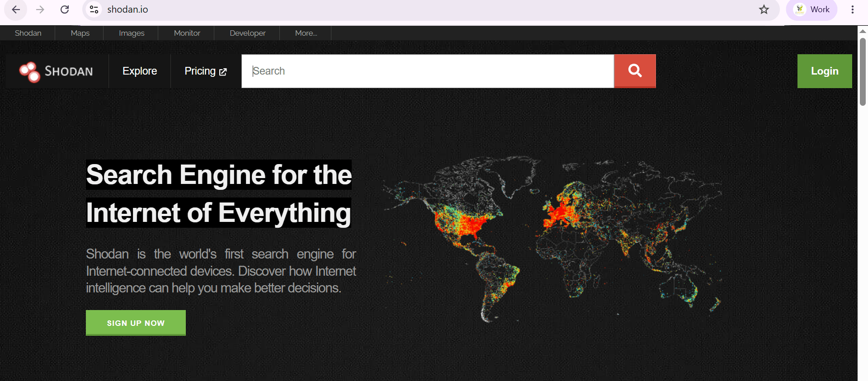Viewport: 868px width, 381px height.
Task: Click the heading line "Internet of Everything"
Action: (x=218, y=212)
